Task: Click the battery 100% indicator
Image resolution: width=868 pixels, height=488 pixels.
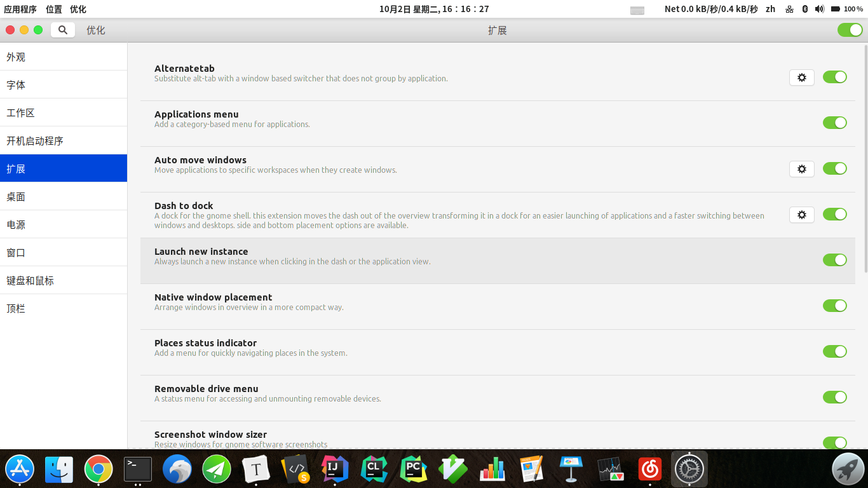Action: (x=847, y=9)
